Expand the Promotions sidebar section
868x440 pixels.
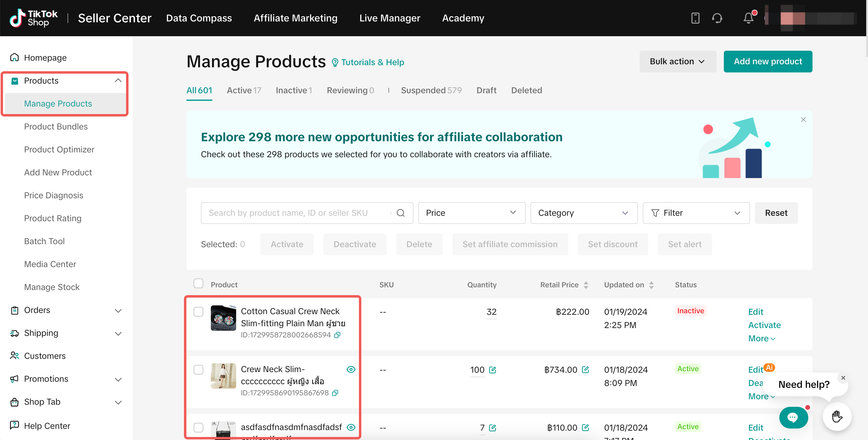click(x=118, y=379)
